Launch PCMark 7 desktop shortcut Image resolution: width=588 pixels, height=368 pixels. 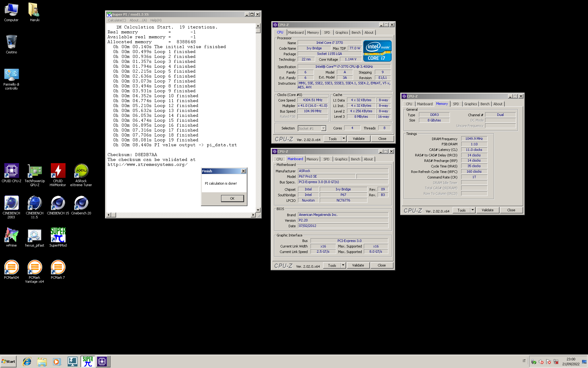click(58, 270)
